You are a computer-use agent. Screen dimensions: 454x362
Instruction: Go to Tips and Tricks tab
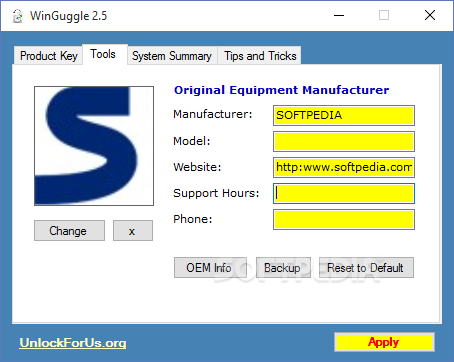click(260, 56)
